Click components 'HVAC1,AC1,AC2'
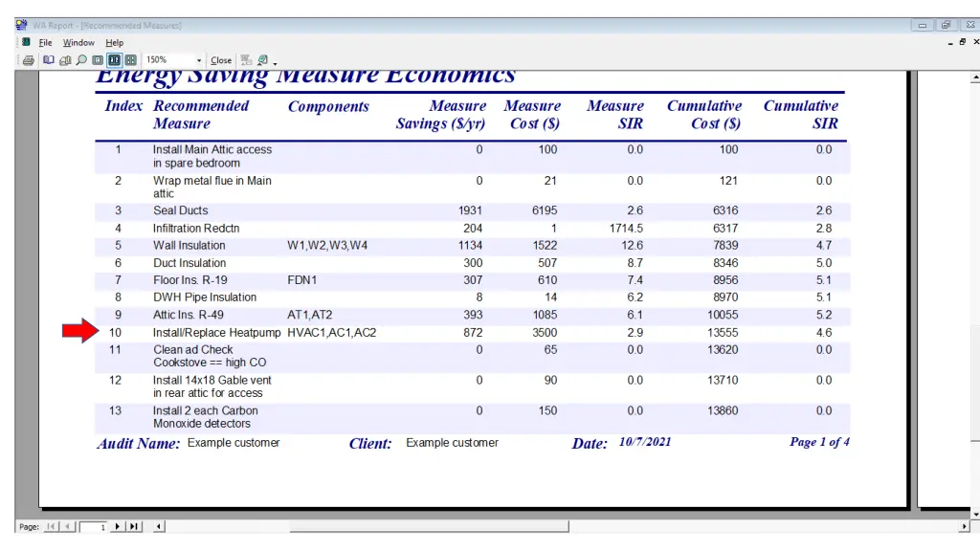This screenshot has width=980, height=551. pyautogui.click(x=332, y=332)
